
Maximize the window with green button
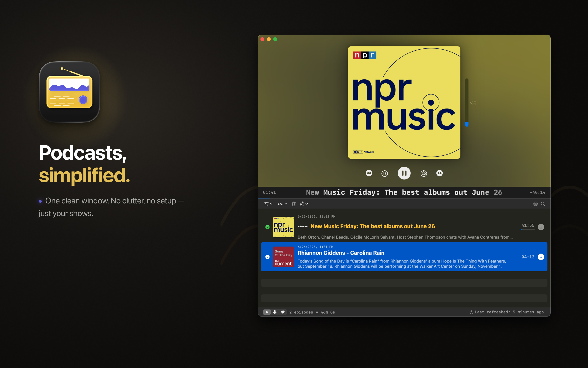(275, 39)
